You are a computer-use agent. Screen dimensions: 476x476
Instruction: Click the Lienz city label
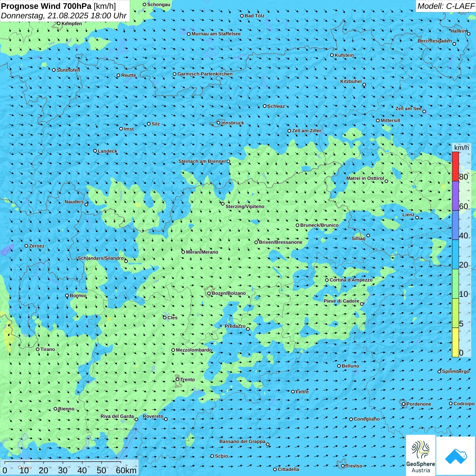[x=408, y=215]
